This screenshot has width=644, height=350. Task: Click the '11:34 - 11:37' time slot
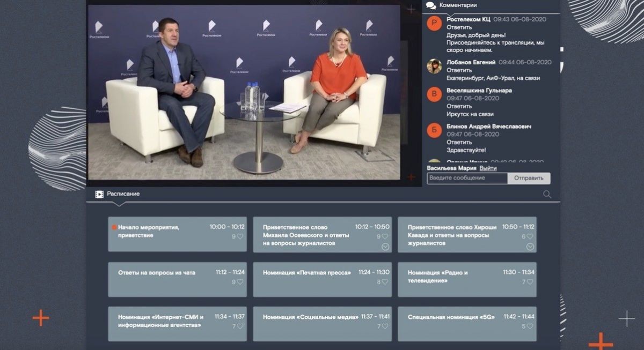click(x=230, y=317)
